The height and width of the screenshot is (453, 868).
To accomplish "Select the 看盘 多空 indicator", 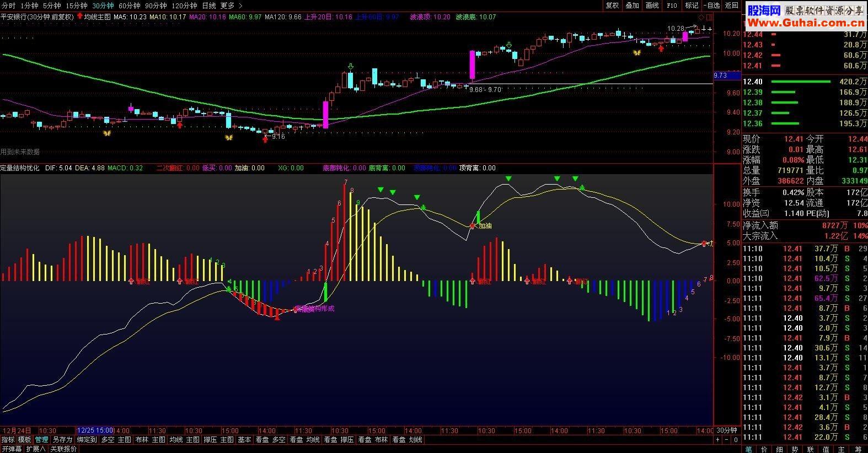I will point(270,440).
